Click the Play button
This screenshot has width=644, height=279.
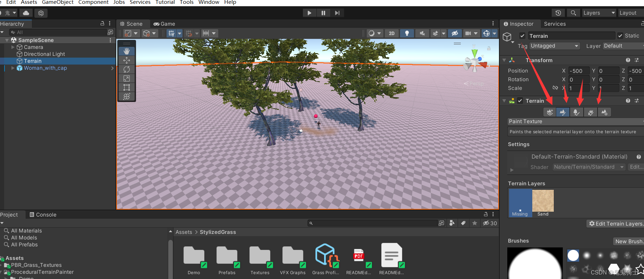[309, 13]
